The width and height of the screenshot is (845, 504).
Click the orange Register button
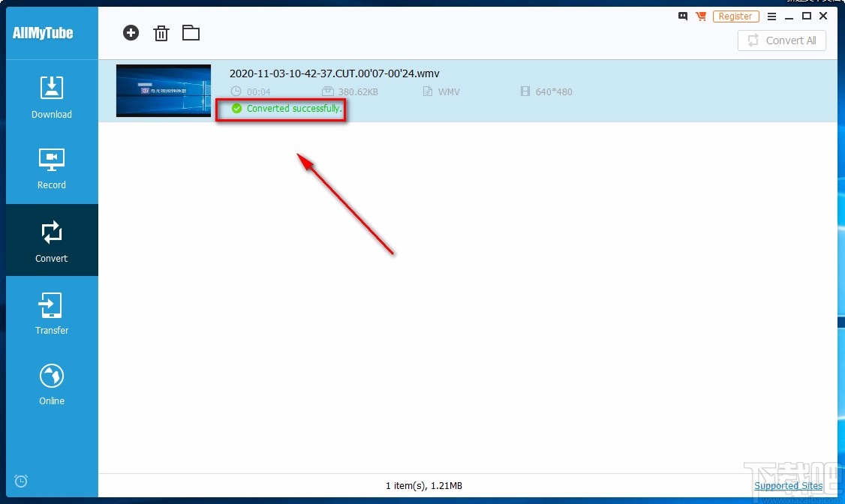point(735,16)
